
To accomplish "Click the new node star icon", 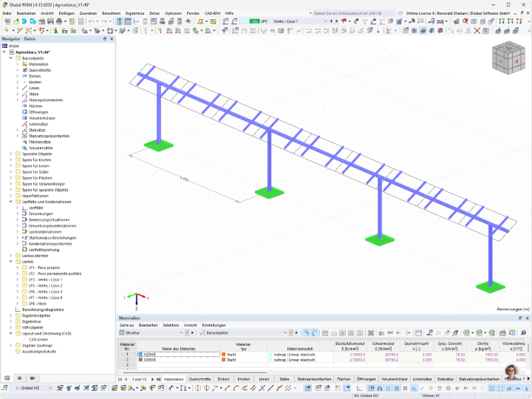I will tap(7, 31).
